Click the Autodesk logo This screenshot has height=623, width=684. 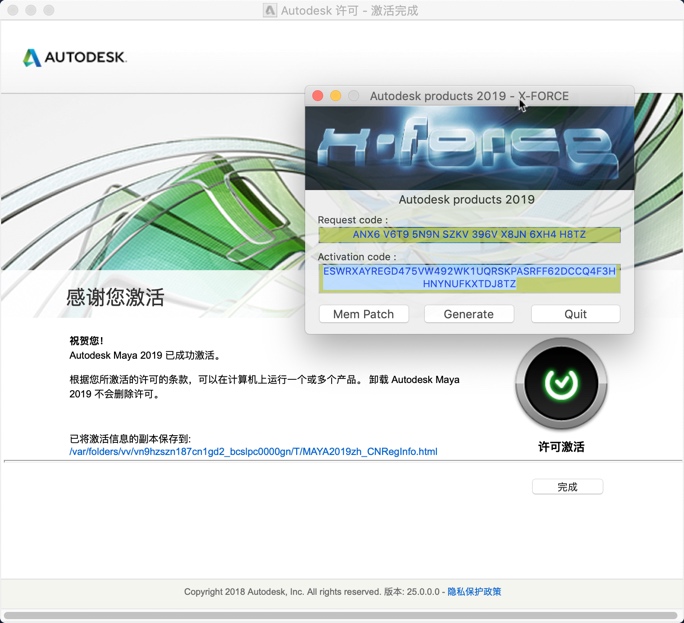tap(75, 57)
